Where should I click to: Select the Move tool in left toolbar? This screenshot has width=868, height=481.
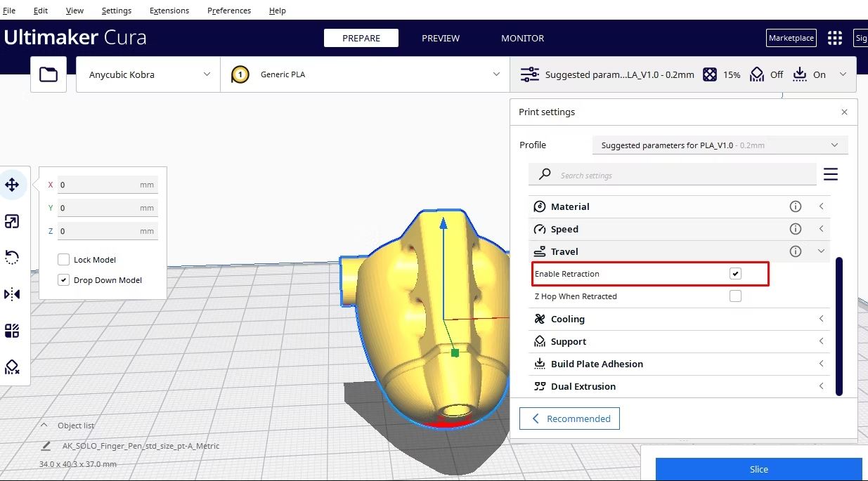(12, 185)
